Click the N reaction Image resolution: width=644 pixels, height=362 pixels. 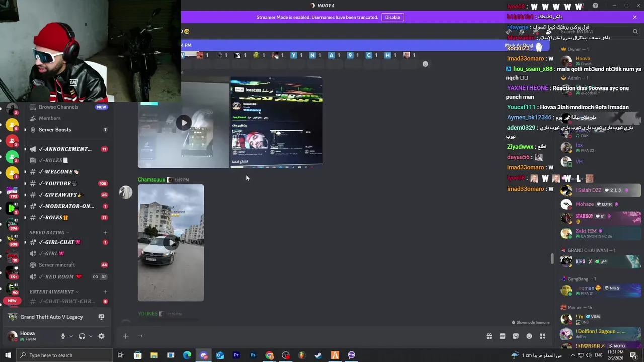tap(315, 55)
